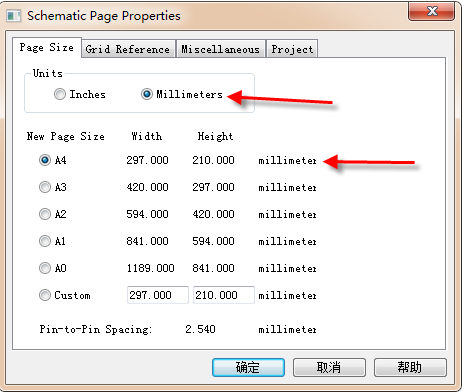Click the A3 height value 297.000
This screenshot has height=392, width=464.
(x=213, y=187)
